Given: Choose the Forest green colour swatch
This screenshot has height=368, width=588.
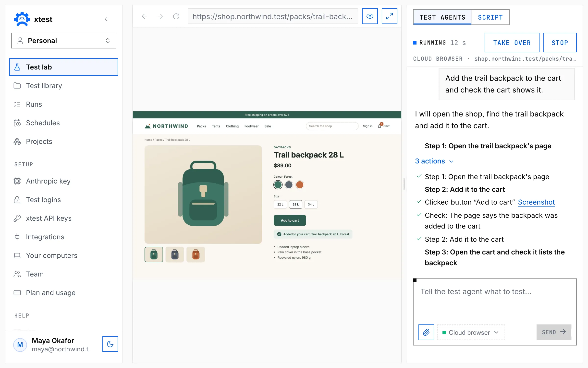Looking at the screenshot, I should tap(278, 185).
